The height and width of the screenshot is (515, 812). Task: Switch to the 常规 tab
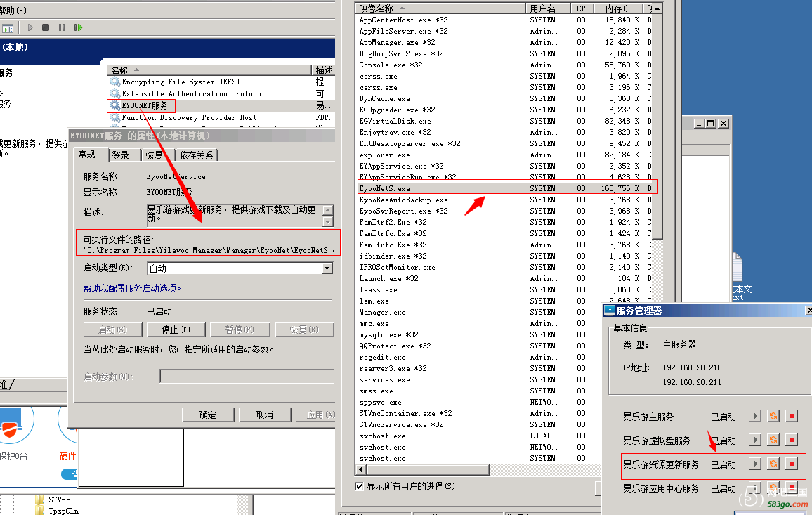click(x=87, y=155)
